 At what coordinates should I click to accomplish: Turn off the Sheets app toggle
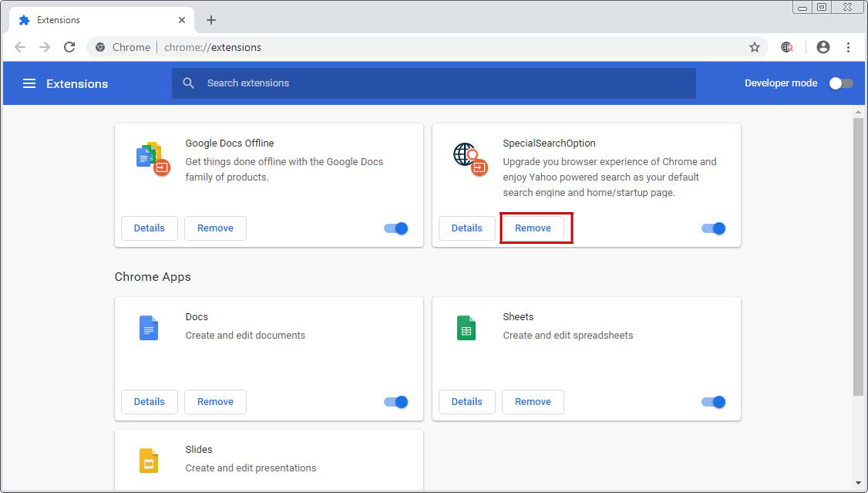pos(714,402)
